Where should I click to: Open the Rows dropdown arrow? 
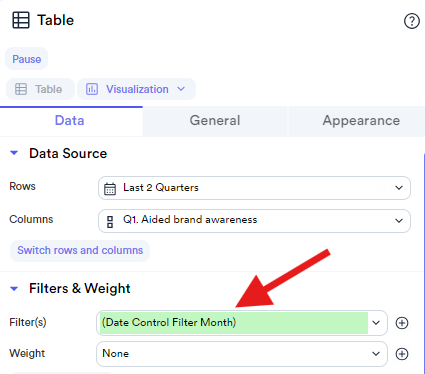(x=399, y=188)
